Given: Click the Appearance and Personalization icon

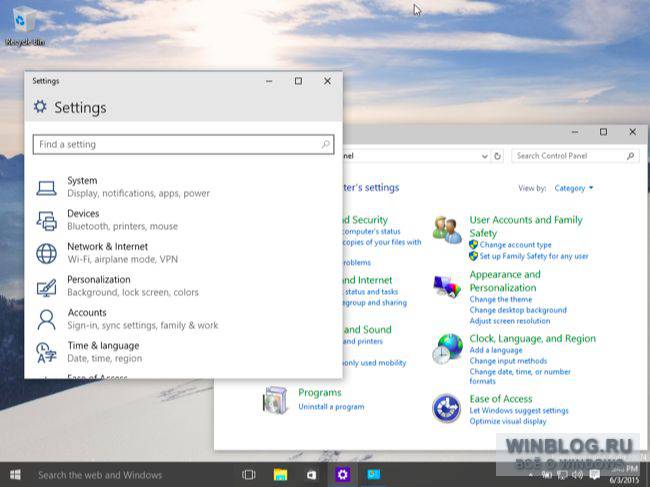Looking at the screenshot, I should pyautogui.click(x=447, y=287).
